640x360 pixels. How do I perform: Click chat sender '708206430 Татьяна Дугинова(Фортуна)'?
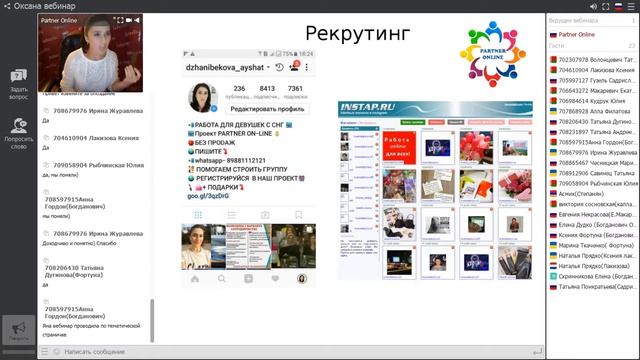[x=74, y=271]
